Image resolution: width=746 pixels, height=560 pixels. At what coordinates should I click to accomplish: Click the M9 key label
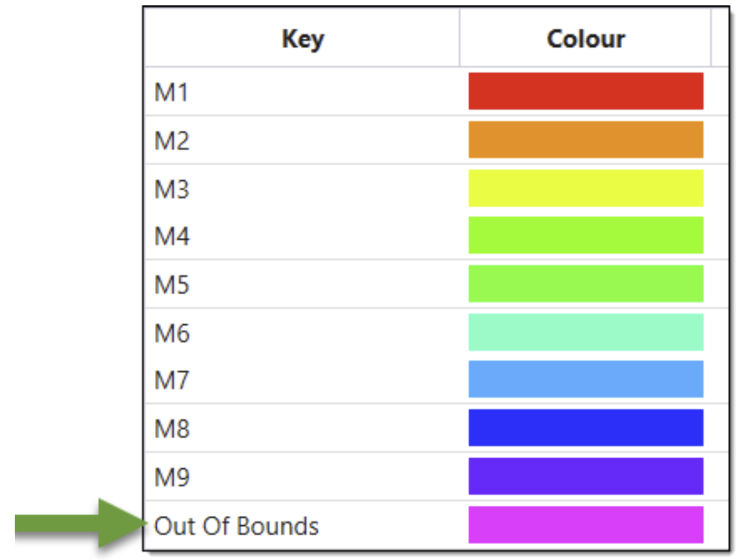(172, 477)
